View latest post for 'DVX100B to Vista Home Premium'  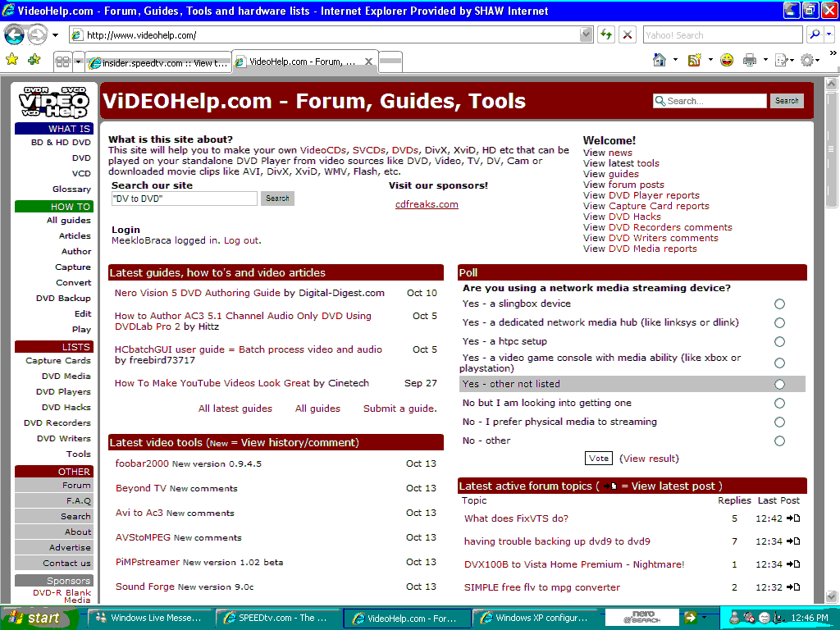[793, 564]
